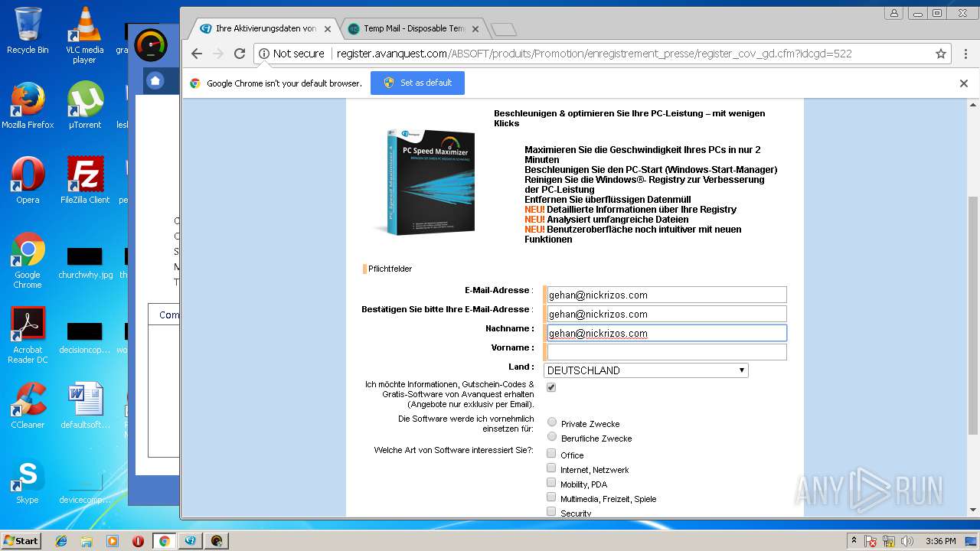
Task: Switch to the speedometer app taskbar button
Action: click(217, 541)
